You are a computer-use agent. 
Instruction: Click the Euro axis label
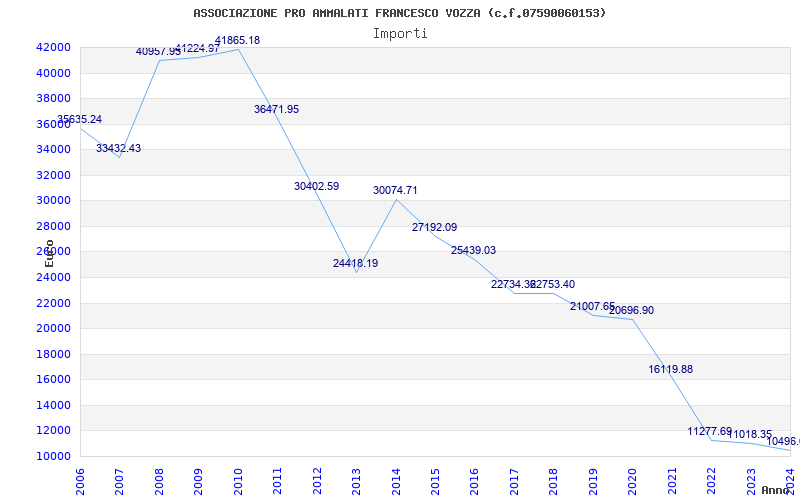coord(49,253)
